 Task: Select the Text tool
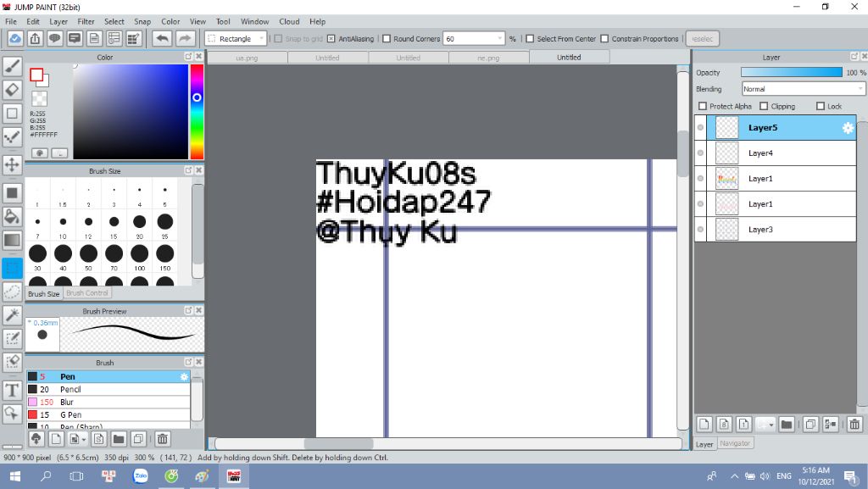(x=12, y=391)
